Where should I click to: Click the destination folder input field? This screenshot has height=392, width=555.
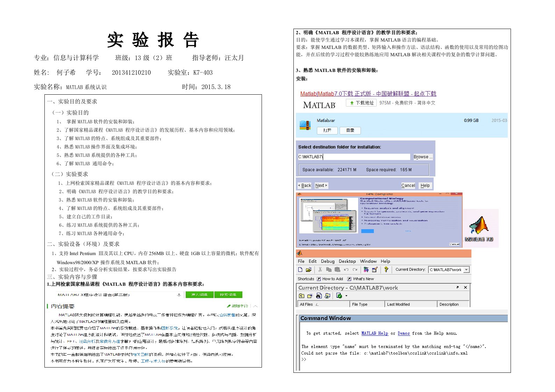click(x=354, y=157)
